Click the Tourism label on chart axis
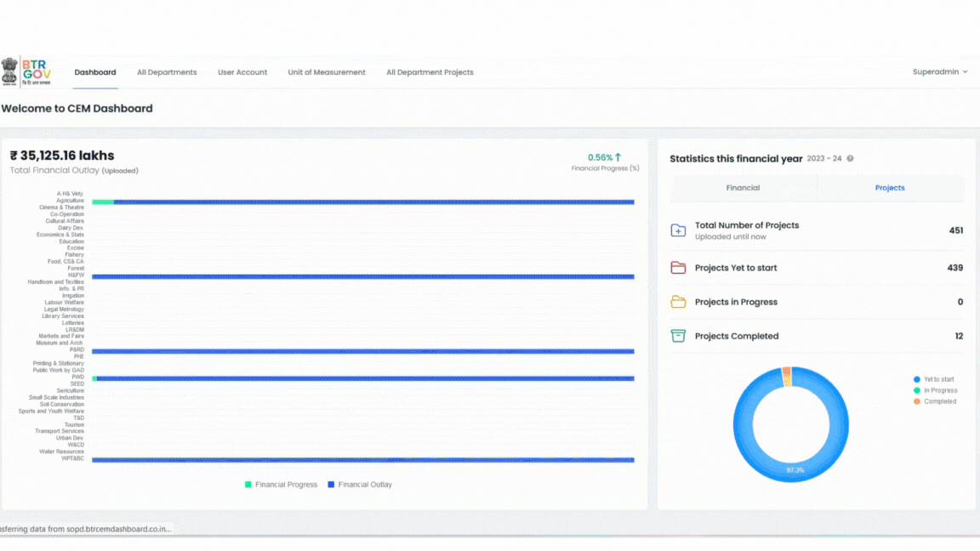This screenshot has height=551, width=980. coord(74,425)
